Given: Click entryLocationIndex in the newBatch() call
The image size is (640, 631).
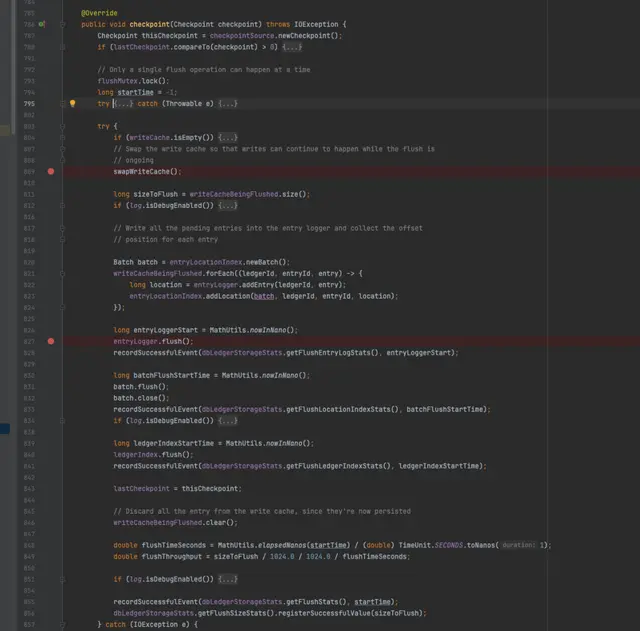Looking at the screenshot, I should (206, 262).
